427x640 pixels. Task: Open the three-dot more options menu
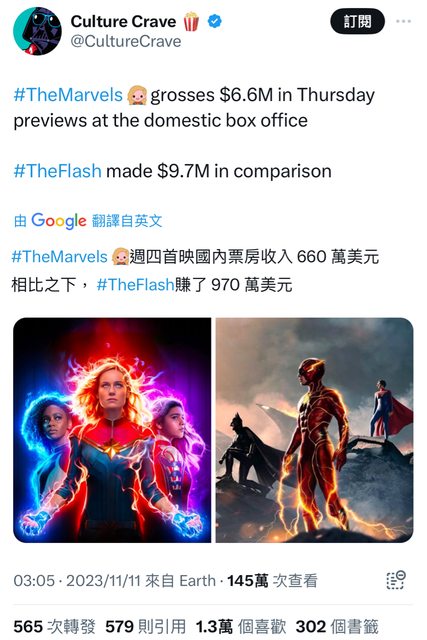click(403, 21)
